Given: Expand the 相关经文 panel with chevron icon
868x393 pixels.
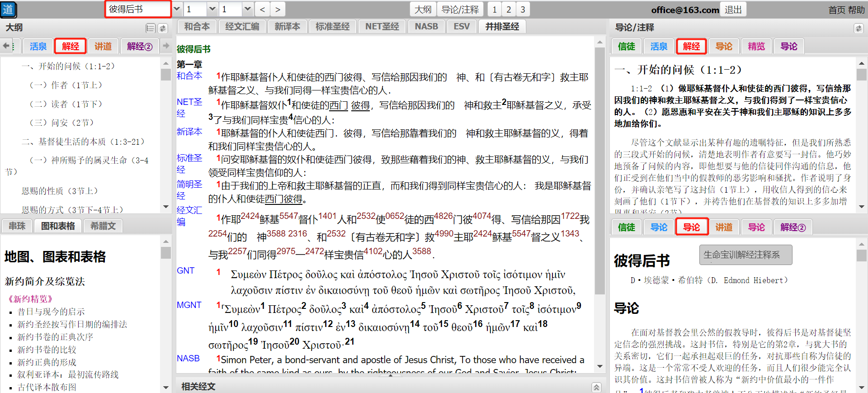Looking at the screenshot, I should coord(596,387).
